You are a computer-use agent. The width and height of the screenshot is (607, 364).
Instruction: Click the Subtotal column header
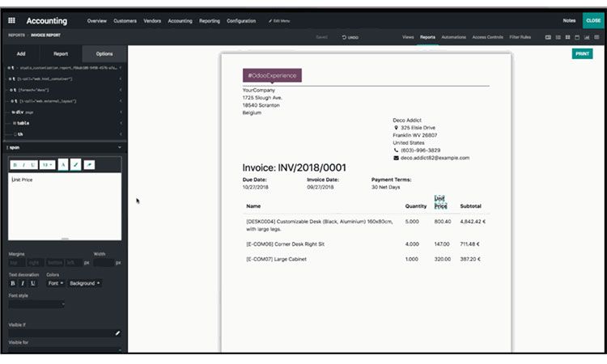[470, 206]
